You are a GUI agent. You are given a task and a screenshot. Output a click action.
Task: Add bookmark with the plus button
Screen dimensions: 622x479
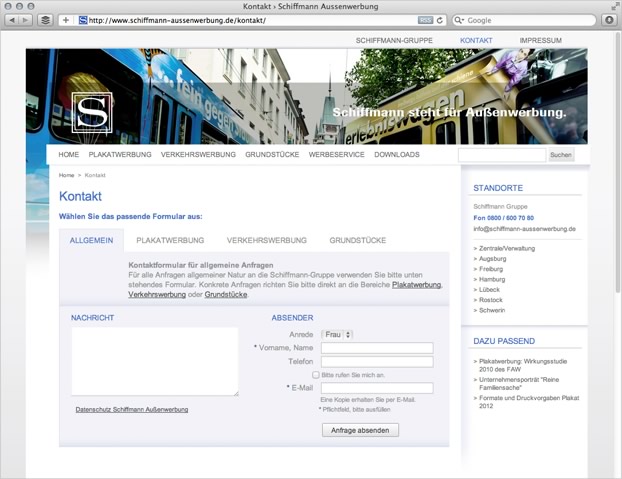tap(66, 20)
